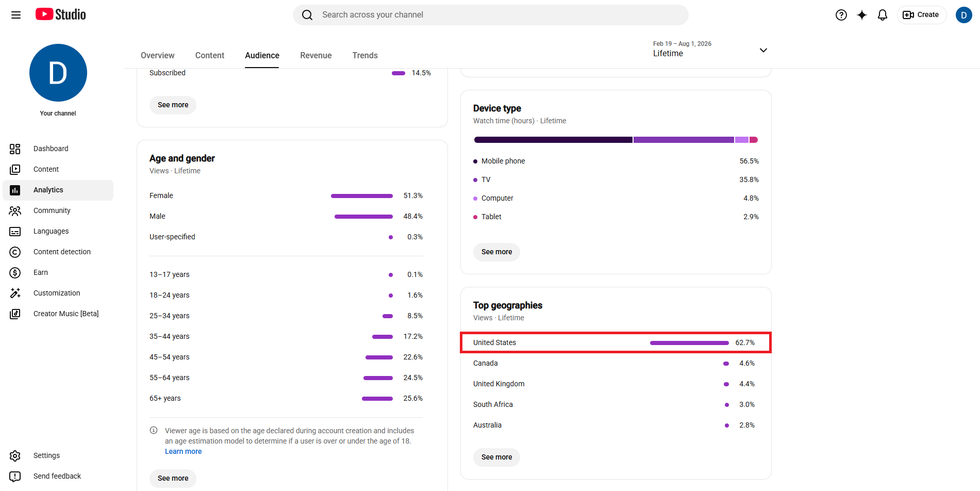Click the 65+ years row label

click(165, 398)
